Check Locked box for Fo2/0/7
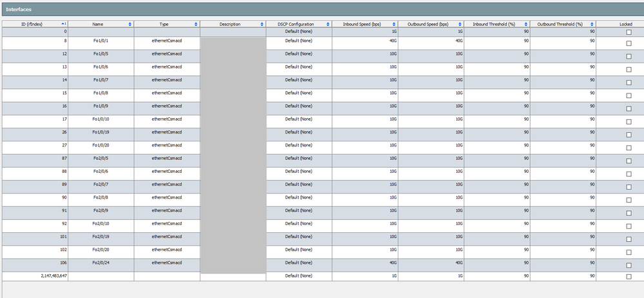 coord(629,186)
